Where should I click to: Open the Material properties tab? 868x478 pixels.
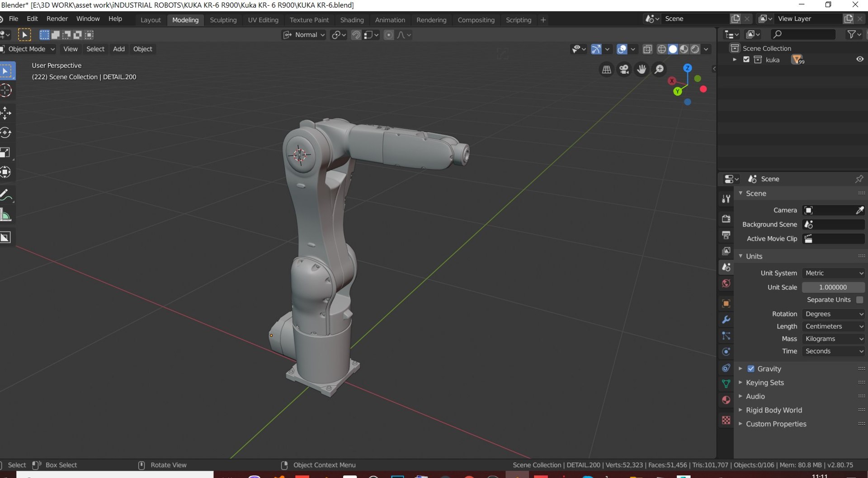(x=726, y=400)
